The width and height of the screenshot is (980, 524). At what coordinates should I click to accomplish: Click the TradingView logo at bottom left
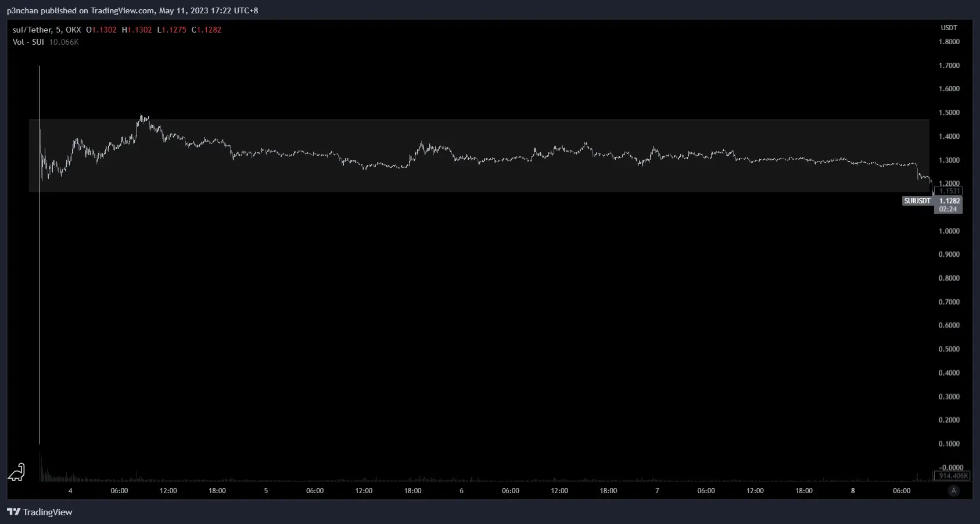[40, 512]
